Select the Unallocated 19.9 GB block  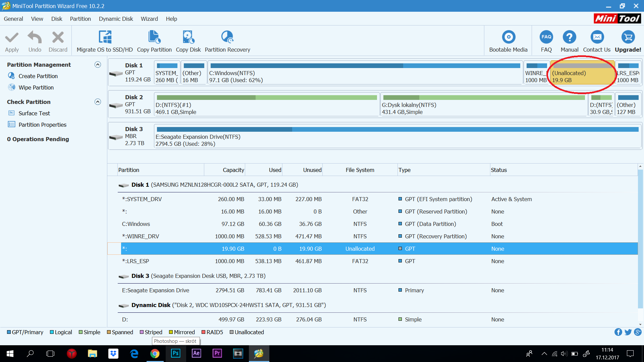583,72
